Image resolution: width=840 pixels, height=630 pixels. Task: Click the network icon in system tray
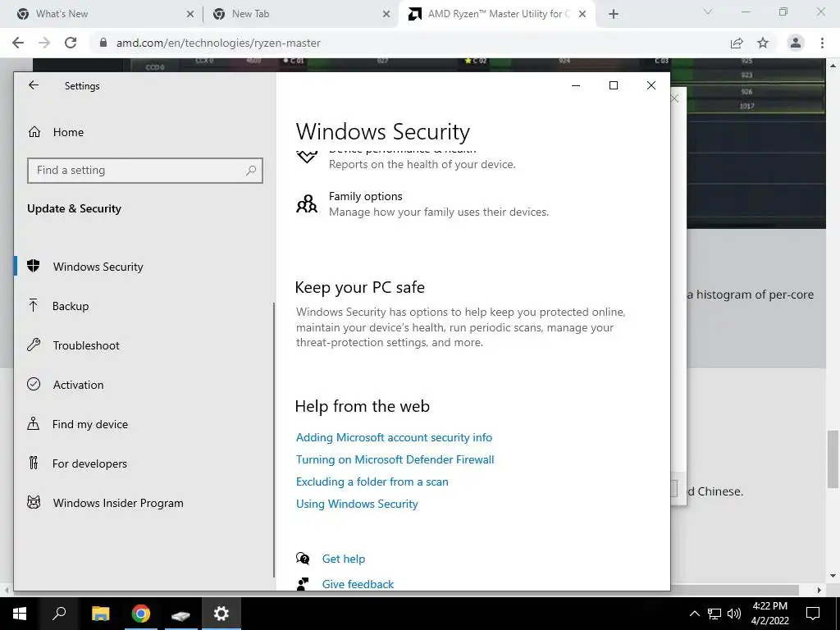click(x=714, y=614)
